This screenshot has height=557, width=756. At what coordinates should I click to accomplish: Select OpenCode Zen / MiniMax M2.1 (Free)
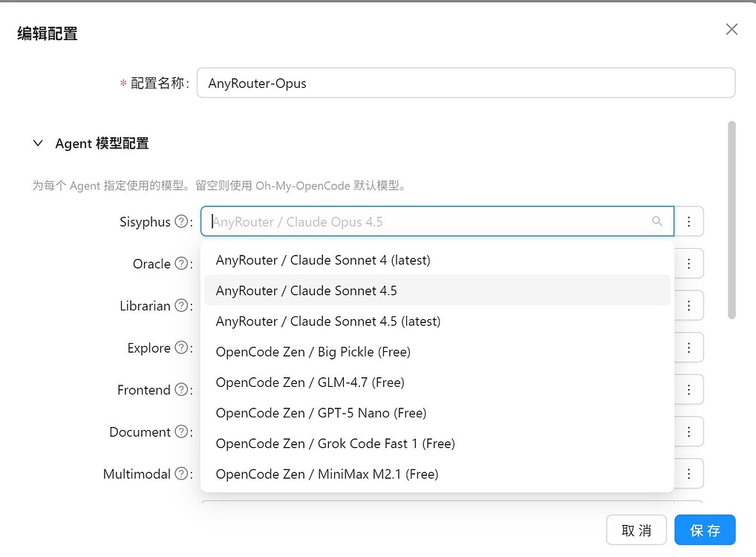(437, 474)
